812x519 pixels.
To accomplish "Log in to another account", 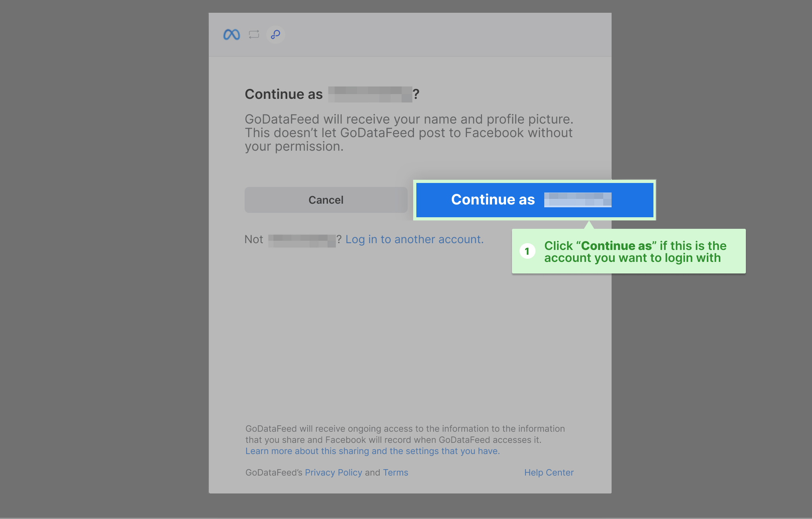I will click(414, 239).
